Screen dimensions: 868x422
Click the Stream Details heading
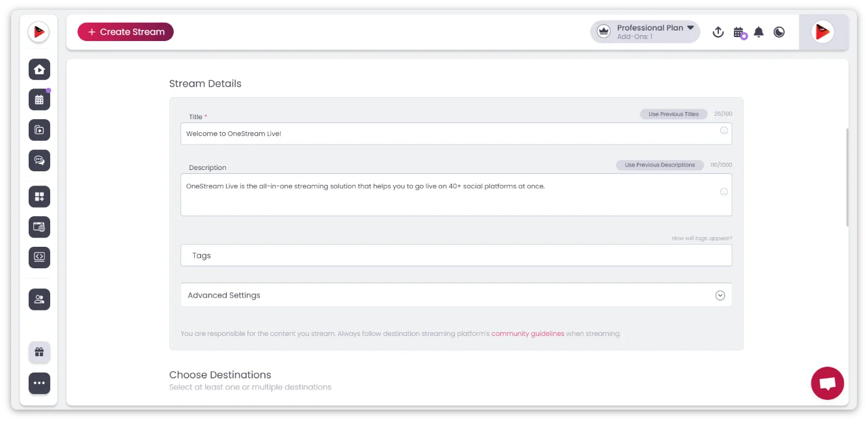pyautogui.click(x=205, y=83)
